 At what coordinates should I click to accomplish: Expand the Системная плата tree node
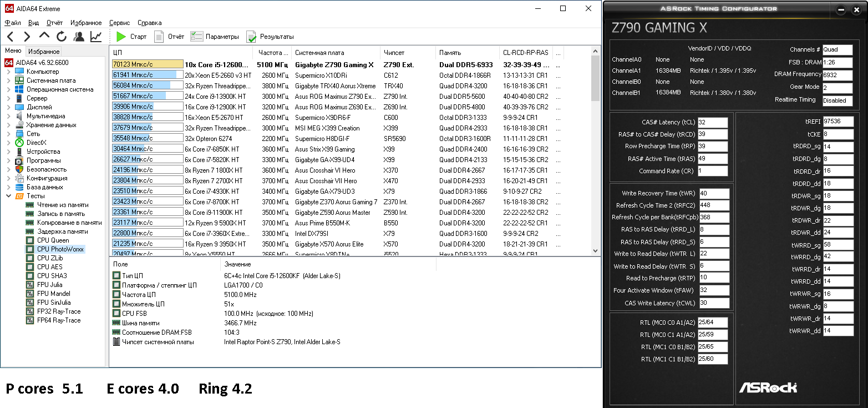pos(8,80)
